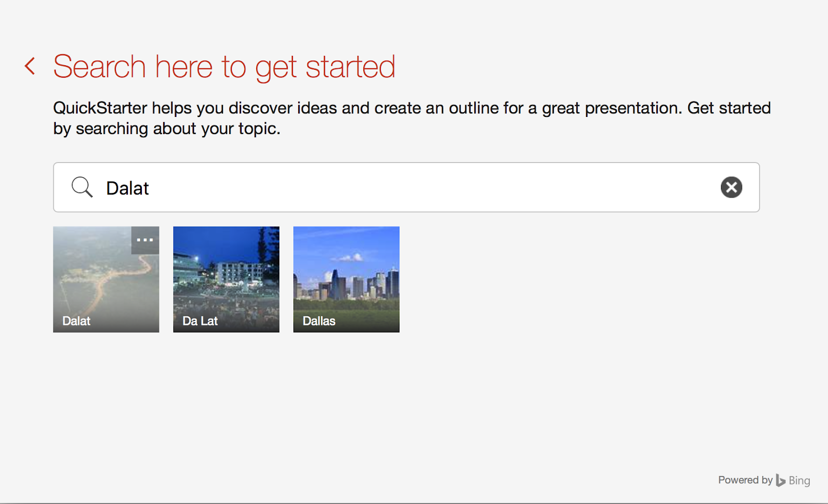Click the "Dalat" caption on first tile
The height and width of the screenshot is (504, 828).
click(77, 321)
